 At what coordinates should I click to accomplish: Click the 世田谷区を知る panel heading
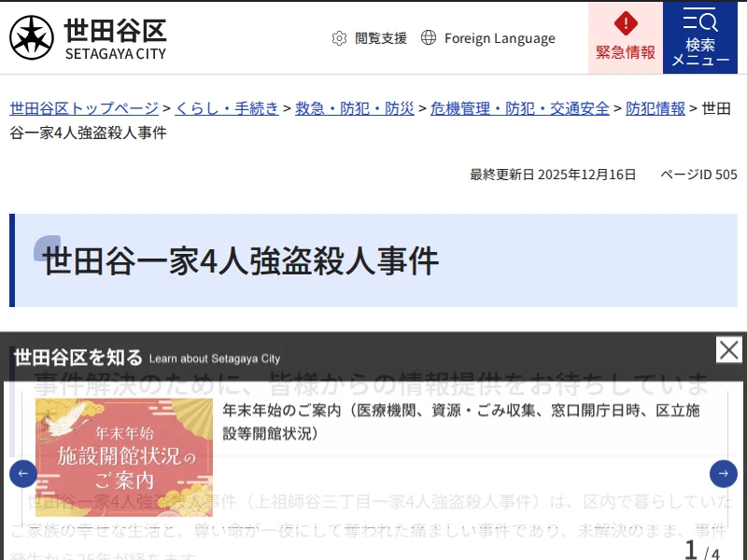point(78,357)
